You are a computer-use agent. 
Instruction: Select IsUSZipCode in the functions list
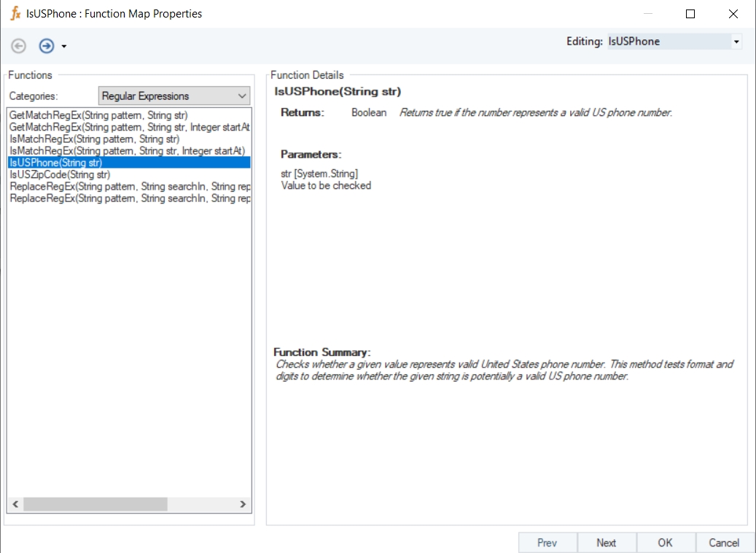coord(60,174)
